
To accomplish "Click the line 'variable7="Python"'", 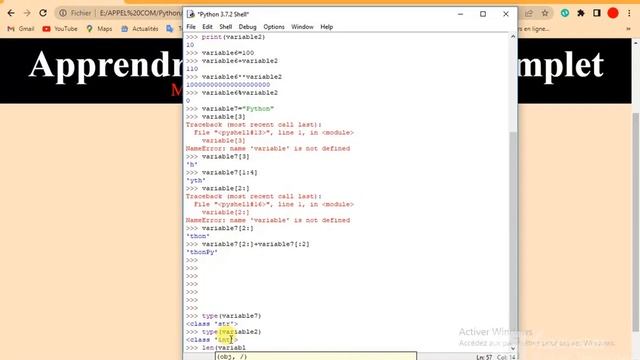I will [x=238, y=109].
